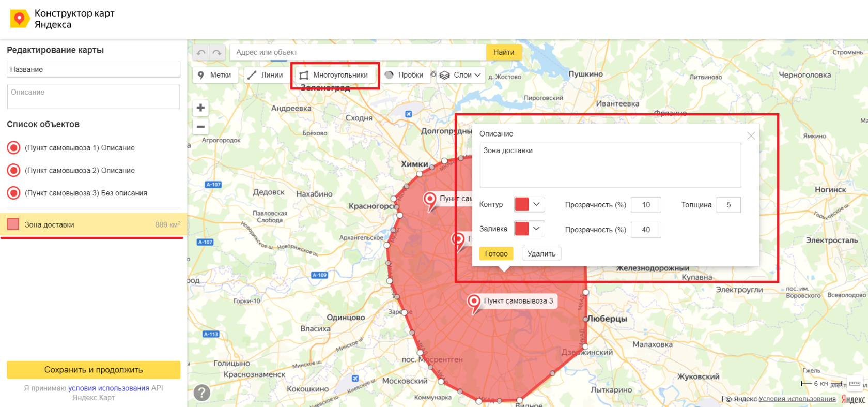The width and height of the screenshot is (868, 407).
Task: Click the Зона доставки pink square icon
Action: tap(13, 224)
